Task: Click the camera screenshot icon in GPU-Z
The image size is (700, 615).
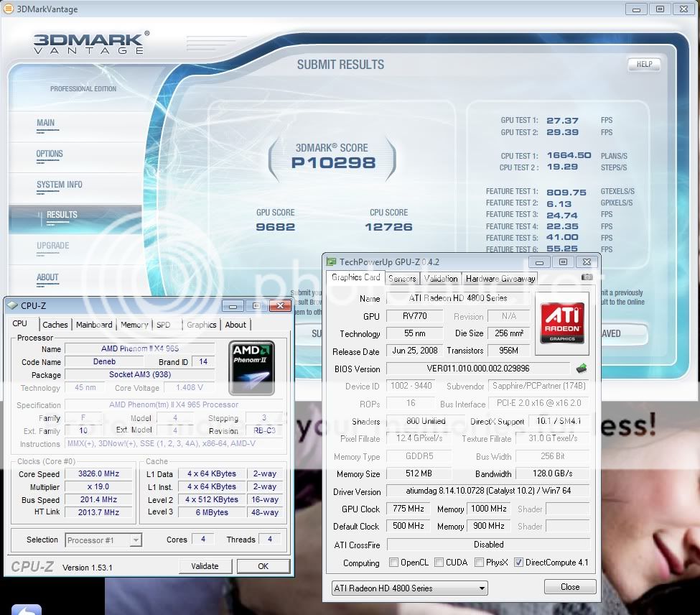Action: coord(587,277)
